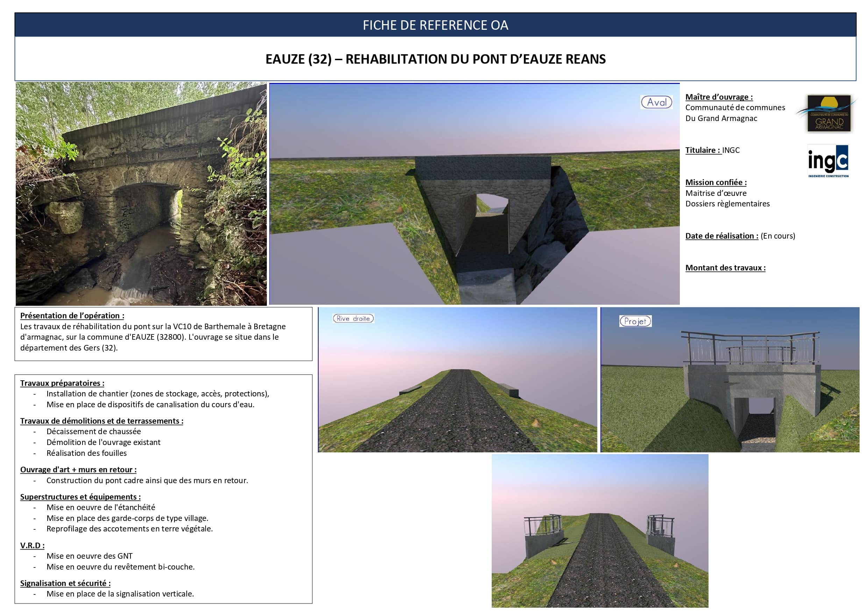
Task: Select the 'V.R.D :' heading
Action: pos(33,545)
